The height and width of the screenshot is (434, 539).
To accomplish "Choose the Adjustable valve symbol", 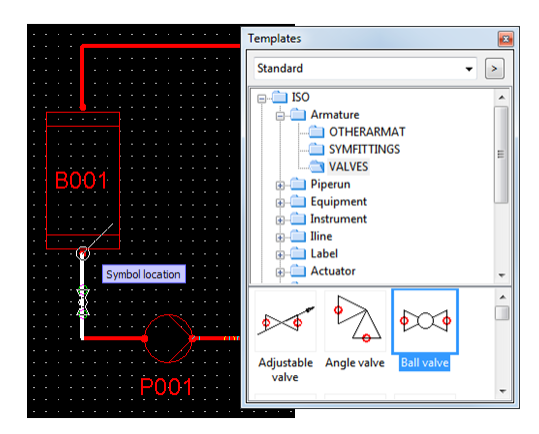I will click(285, 321).
